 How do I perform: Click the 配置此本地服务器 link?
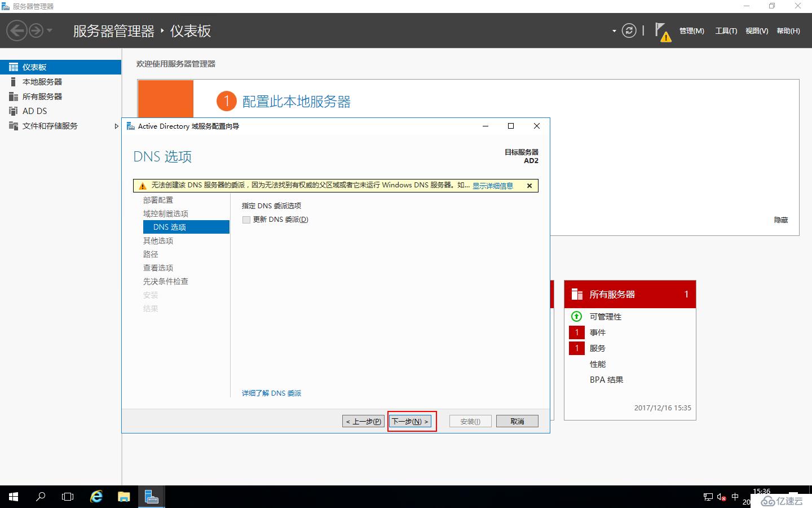pyautogui.click(x=297, y=102)
